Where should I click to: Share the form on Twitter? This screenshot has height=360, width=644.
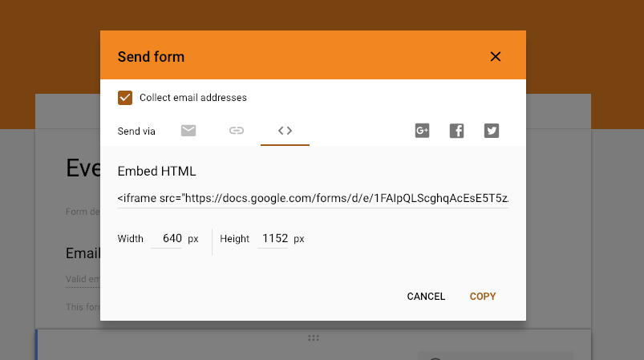click(x=491, y=131)
